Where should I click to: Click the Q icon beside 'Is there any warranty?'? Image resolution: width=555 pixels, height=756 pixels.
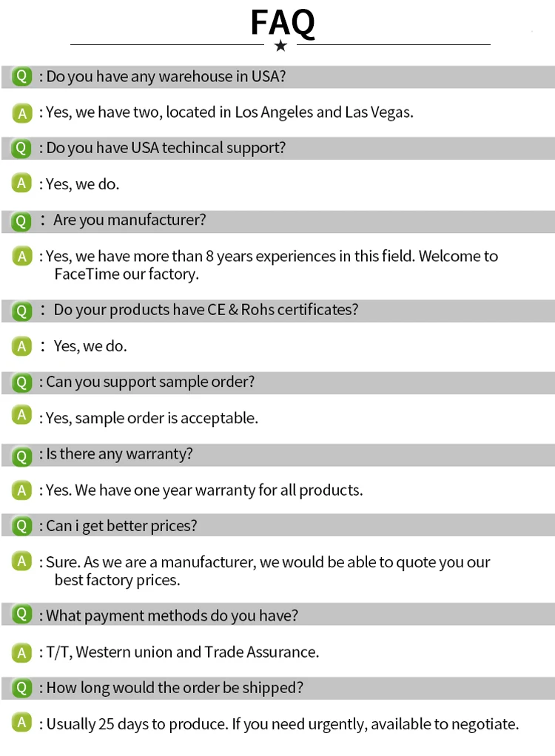pos(22,454)
